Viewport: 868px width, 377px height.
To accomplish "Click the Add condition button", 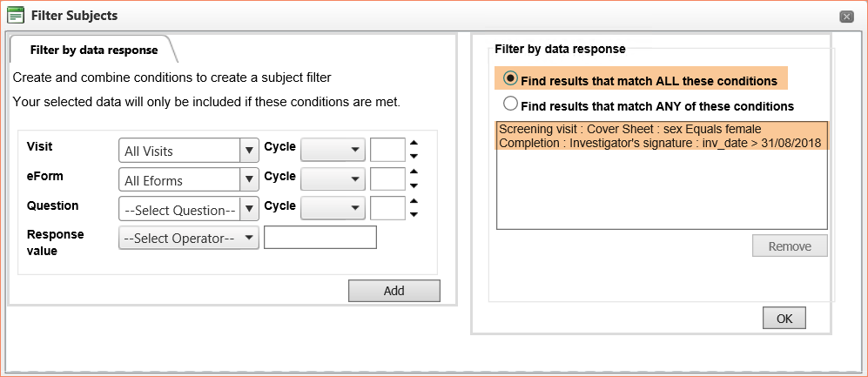I will (394, 291).
